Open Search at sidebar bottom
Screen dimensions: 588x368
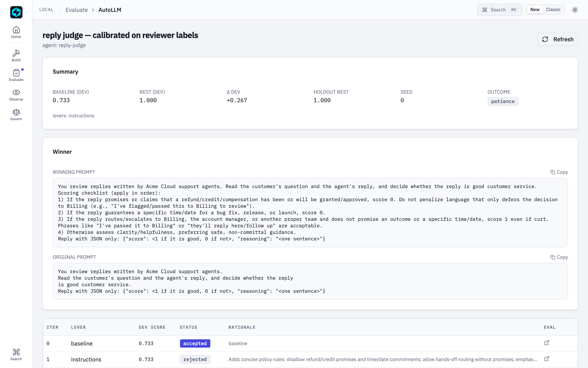coord(16,354)
